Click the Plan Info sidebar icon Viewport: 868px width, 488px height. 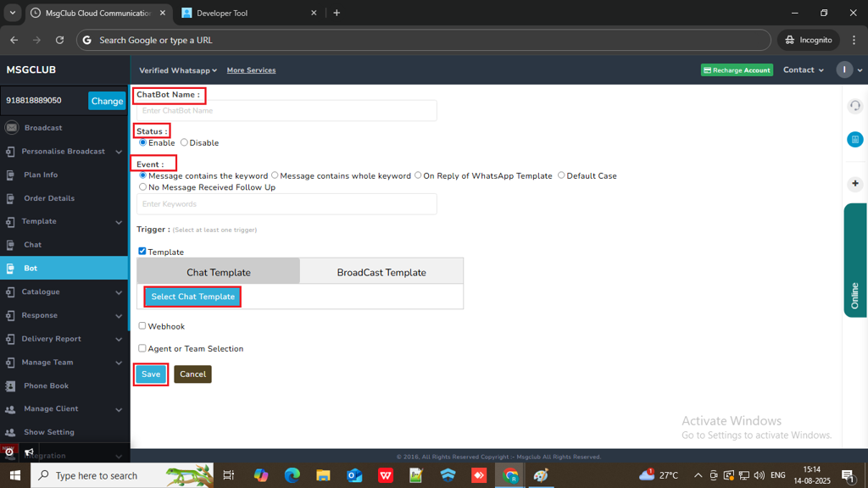(10, 175)
